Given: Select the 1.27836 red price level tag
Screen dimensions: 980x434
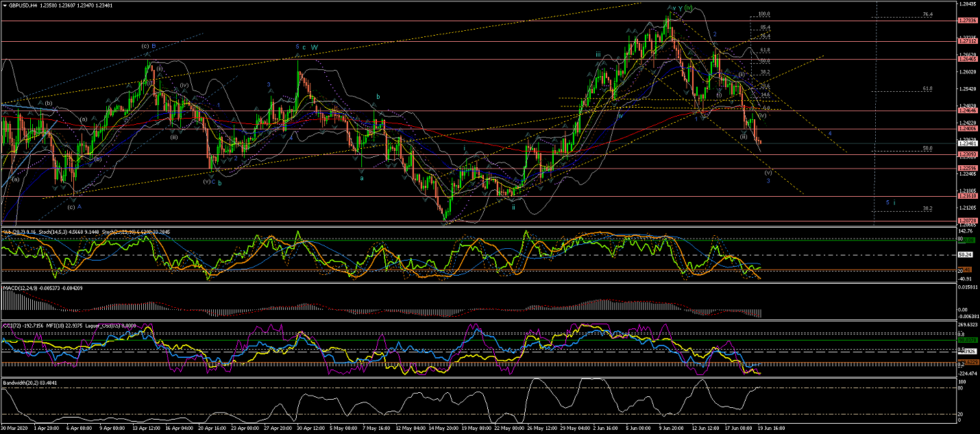Looking at the screenshot, I should 967,21.
